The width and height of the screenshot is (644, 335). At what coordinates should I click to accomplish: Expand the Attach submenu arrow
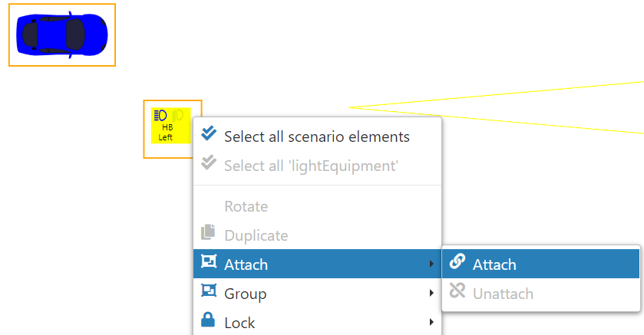pos(431,264)
